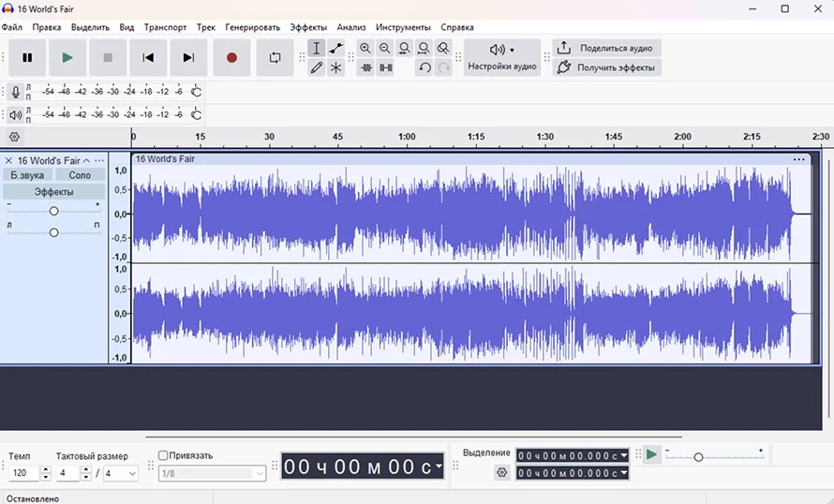Increase tempo with the up stepper

click(x=45, y=469)
